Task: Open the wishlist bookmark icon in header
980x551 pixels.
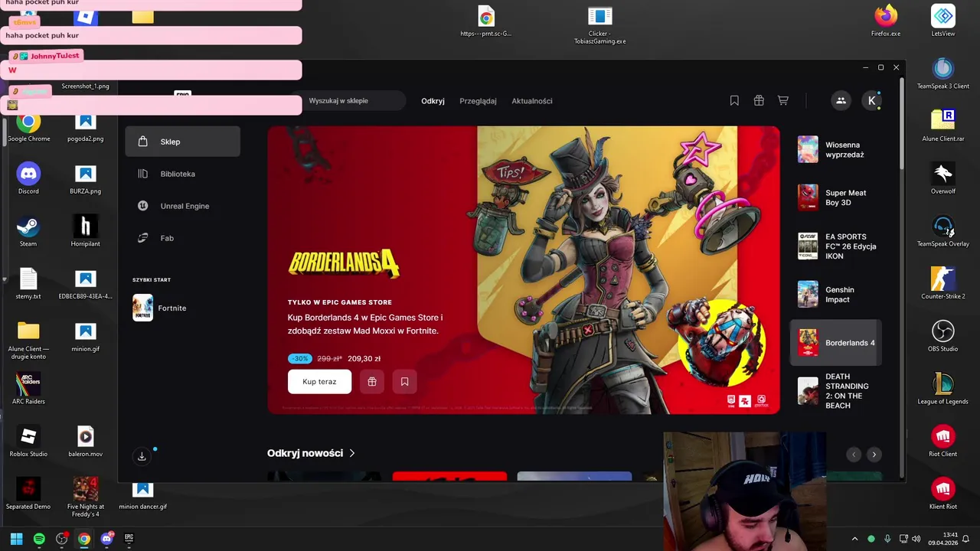Action: click(734, 100)
